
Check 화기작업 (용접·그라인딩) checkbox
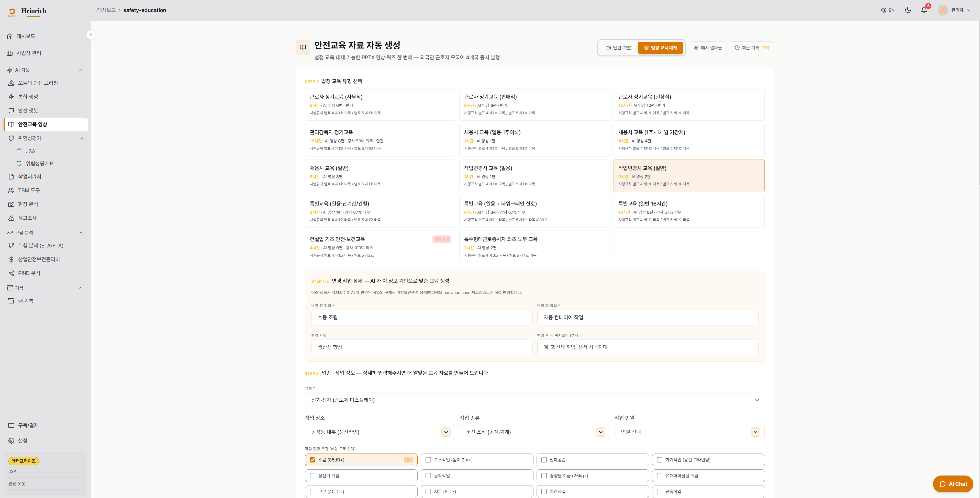(660, 460)
